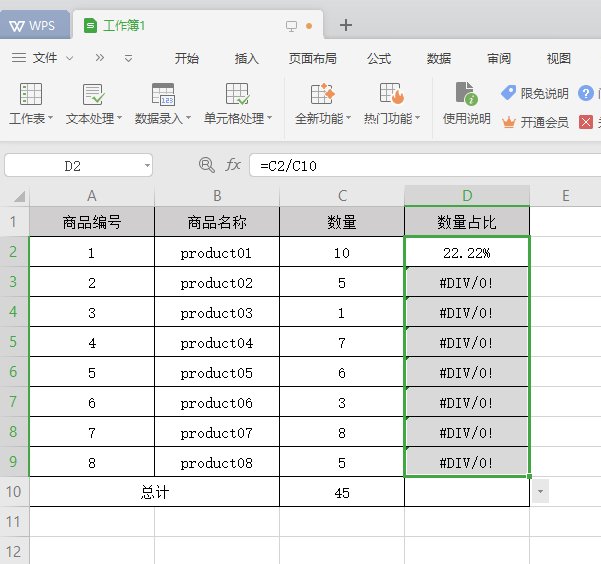The image size is (601, 564).
Task: Click the 单元格处理 tool icon
Action: (237, 94)
